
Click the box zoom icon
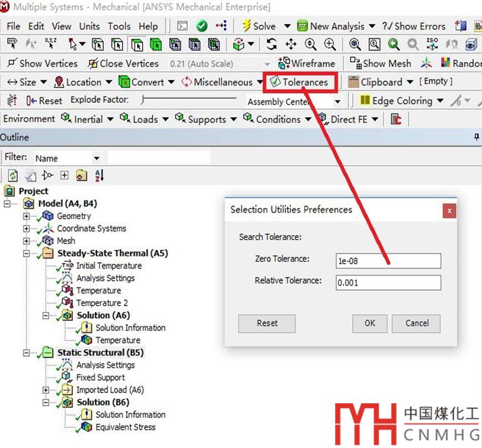pyautogui.click(x=374, y=45)
